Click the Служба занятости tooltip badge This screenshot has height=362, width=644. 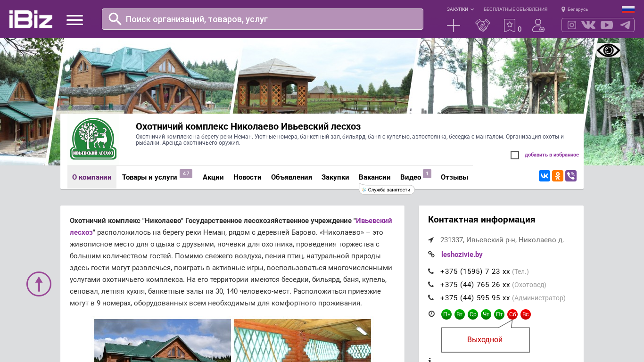click(387, 189)
